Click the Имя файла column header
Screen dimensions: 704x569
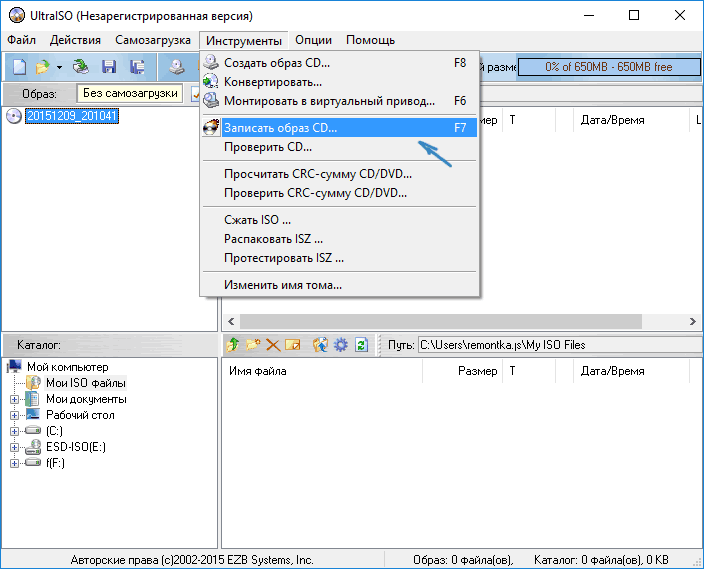pos(322,371)
